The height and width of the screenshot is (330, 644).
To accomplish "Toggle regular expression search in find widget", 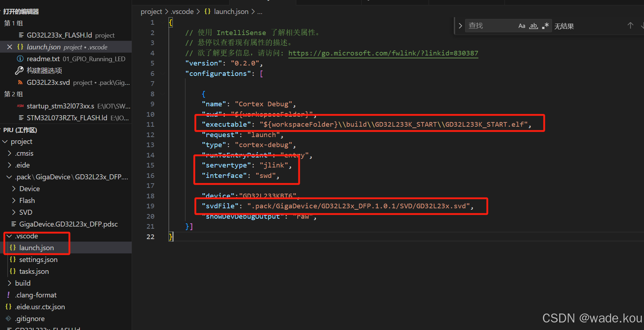I will coord(546,26).
